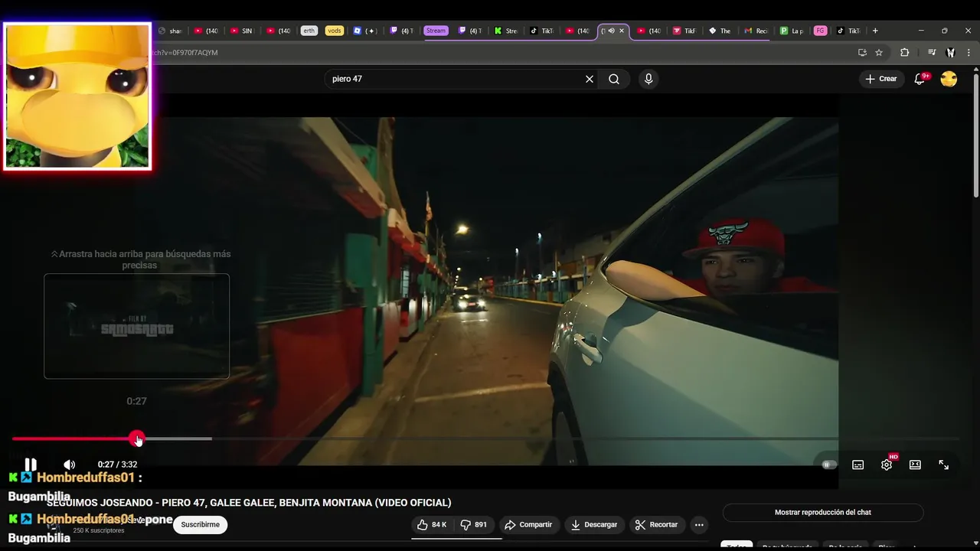Switch to the Gmail 'Reci' tab
The image size is (980, 551).
point(756,31)
